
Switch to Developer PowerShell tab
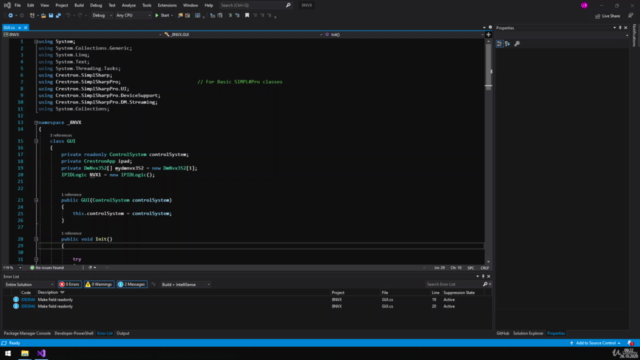[74, 333]
